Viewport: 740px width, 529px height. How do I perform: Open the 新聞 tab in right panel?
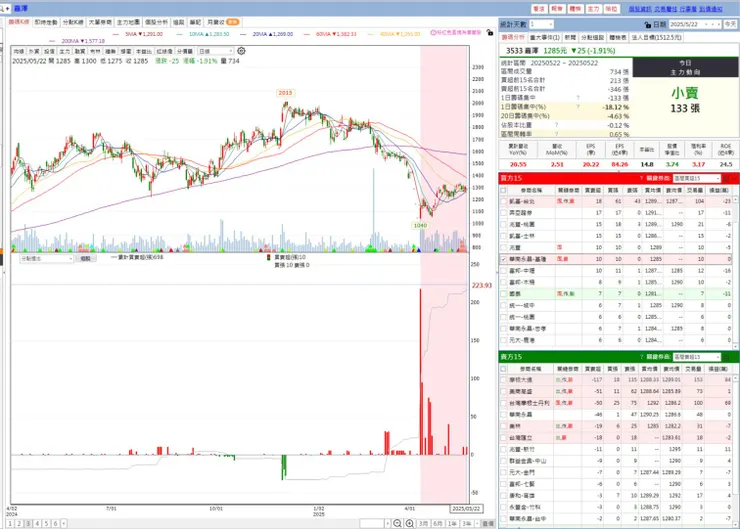570,37
